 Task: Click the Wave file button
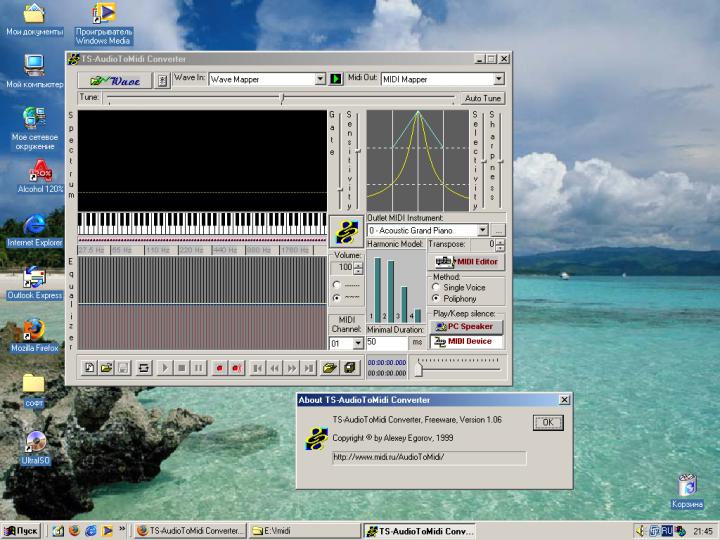pos(116,80)
